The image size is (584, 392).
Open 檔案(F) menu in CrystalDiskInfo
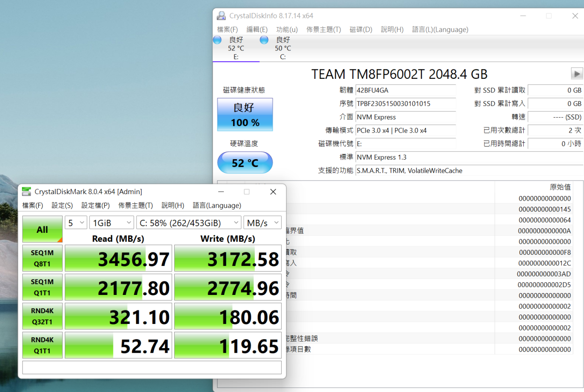[x=228, y=29]
